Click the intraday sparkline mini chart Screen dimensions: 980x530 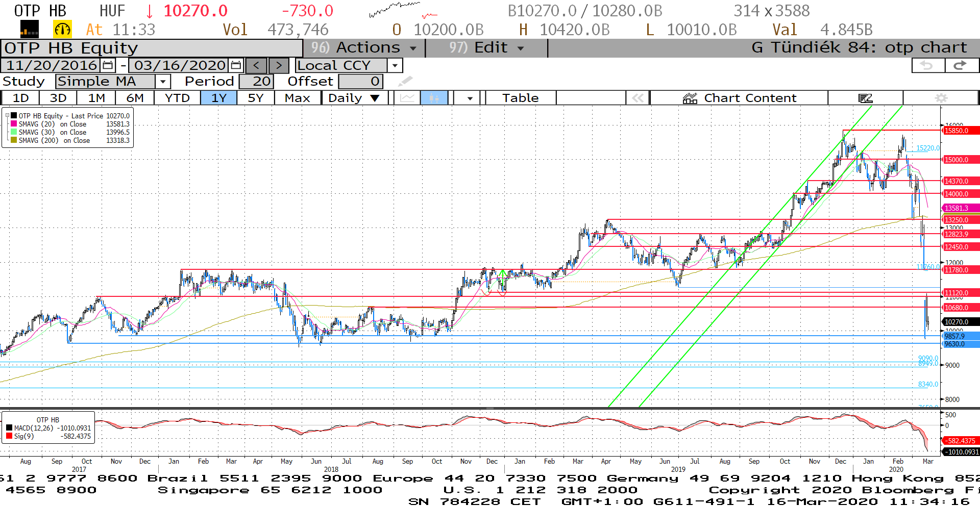pos(403,10)
